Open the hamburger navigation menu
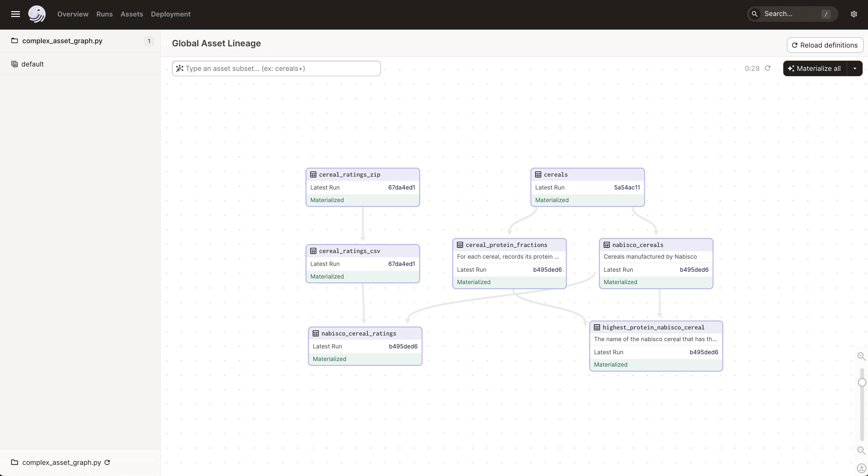The image size is (868, 476). coord(15,14)
